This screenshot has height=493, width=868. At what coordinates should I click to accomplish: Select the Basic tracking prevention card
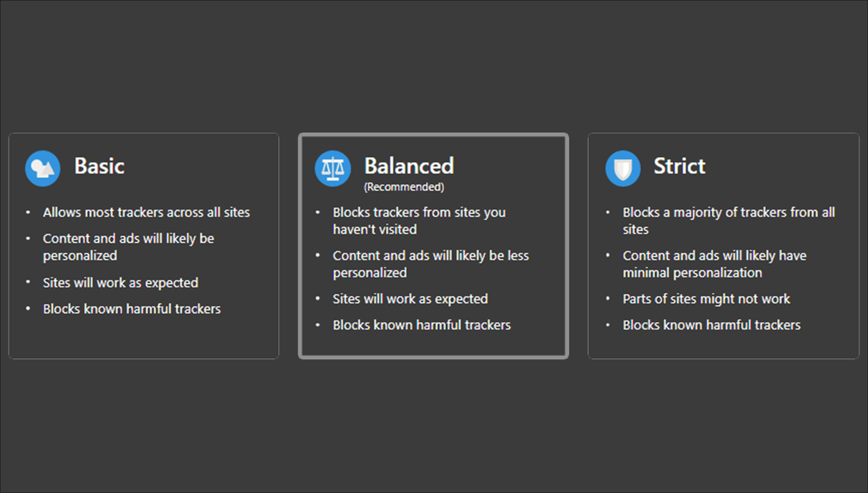point(144,246)
